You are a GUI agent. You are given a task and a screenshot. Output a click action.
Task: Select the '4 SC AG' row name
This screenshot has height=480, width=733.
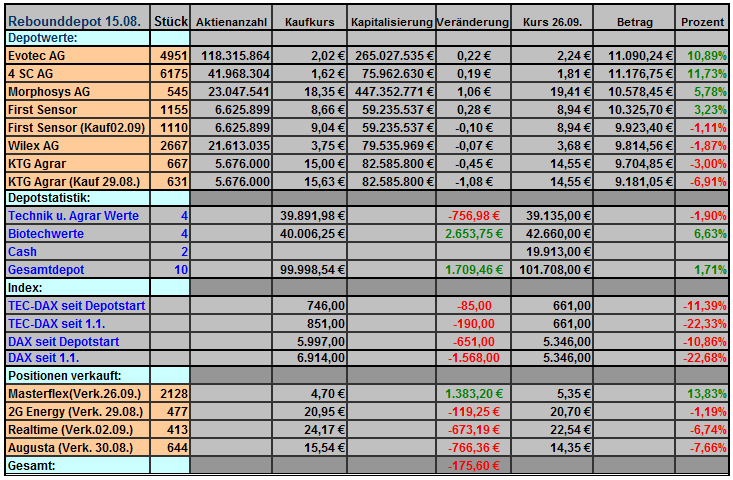30,74
